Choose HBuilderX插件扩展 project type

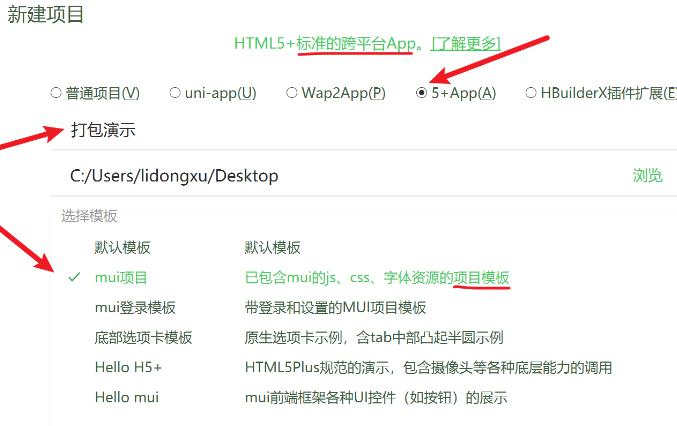(531, 93)
